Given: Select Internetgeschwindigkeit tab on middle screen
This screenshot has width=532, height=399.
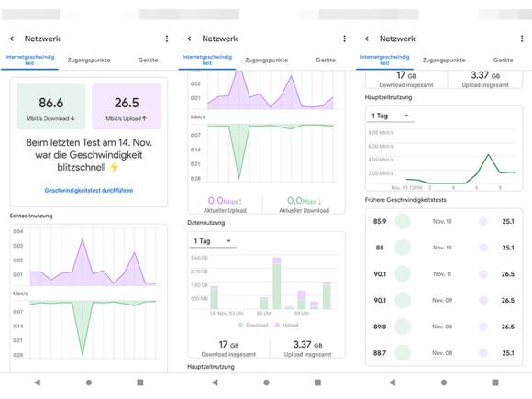Looking at the screenshot, I should click(x=207, y=60).
